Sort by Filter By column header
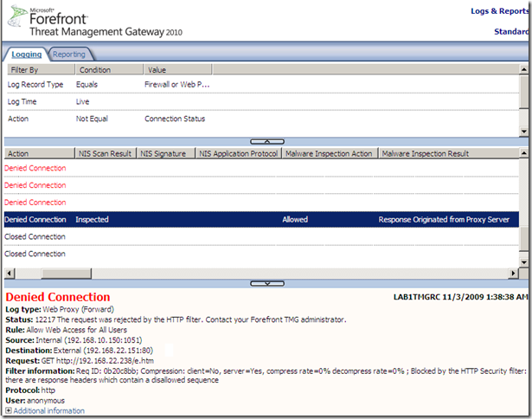 41,69
